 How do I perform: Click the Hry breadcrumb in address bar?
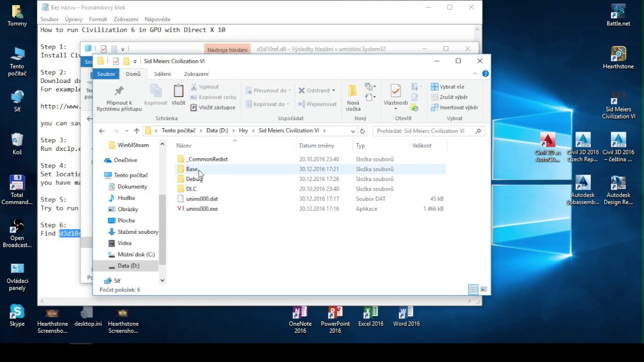click(x=244, y=131)
